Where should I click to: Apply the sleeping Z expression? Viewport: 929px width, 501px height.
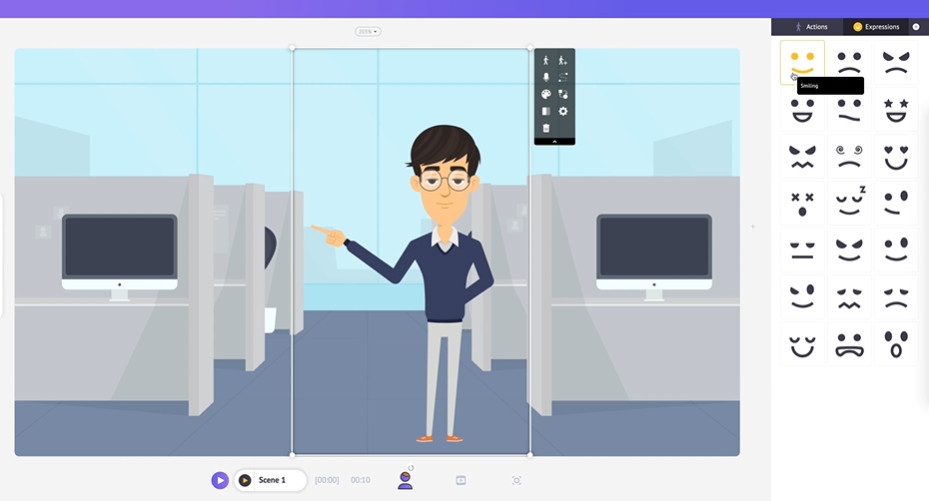(849, 204)
